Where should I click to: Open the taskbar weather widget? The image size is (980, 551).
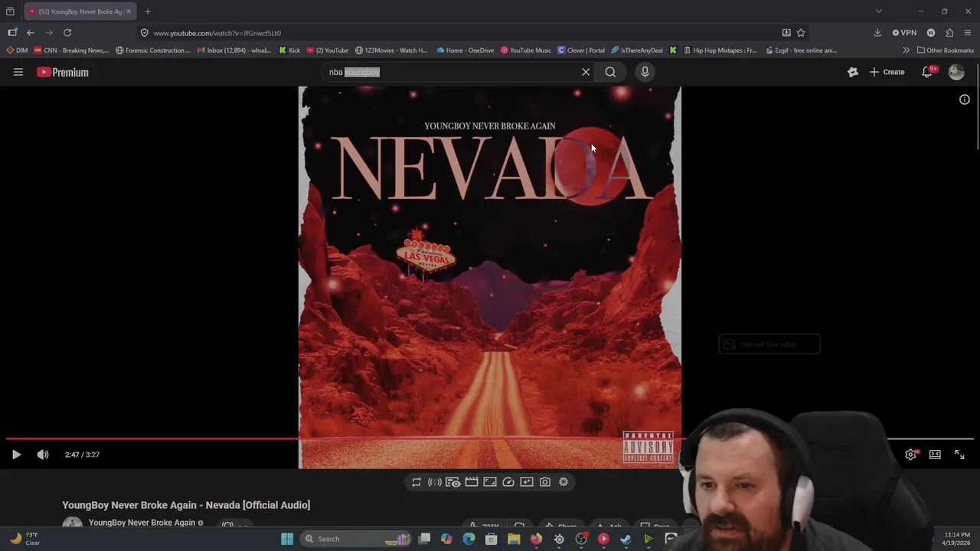24,539
